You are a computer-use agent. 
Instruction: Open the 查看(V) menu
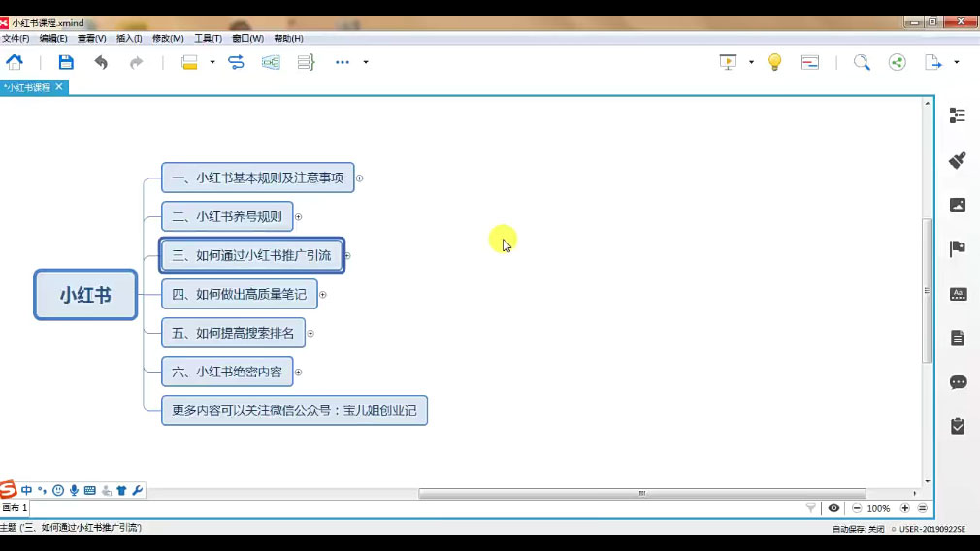point(91,38)
